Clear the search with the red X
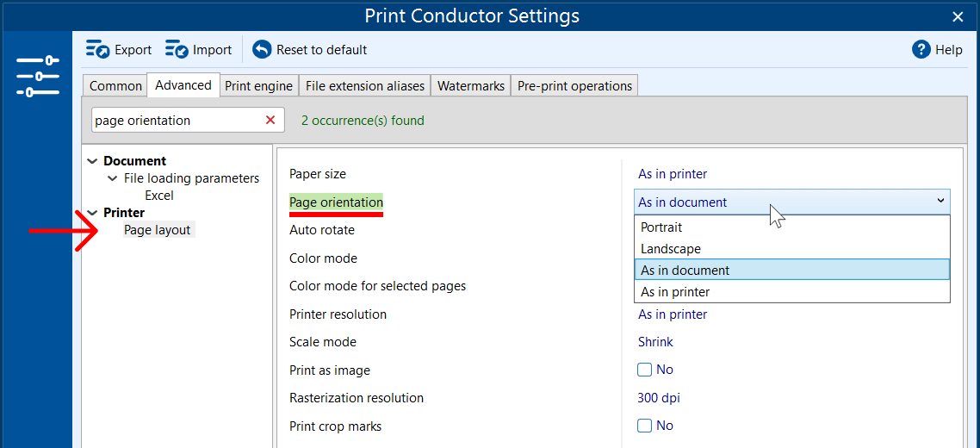 pos(270,121)
